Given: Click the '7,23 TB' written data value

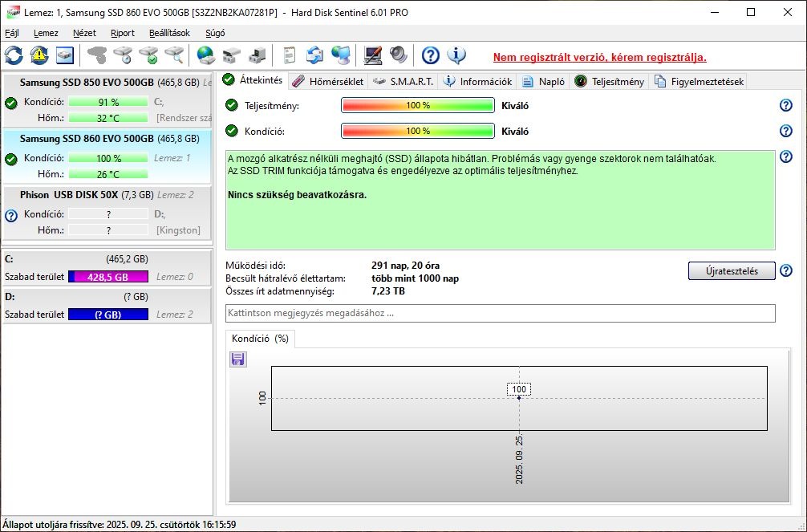Looking at the screenshot, I should (388, 291).
